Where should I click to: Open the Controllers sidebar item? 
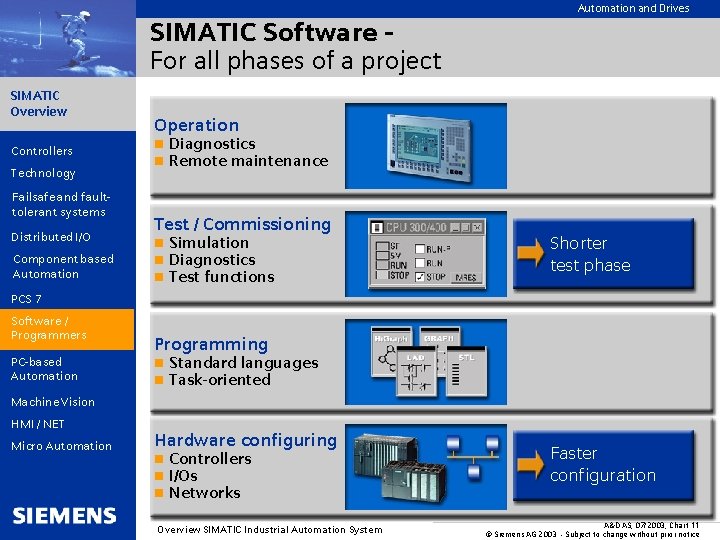tap(42, 151)
